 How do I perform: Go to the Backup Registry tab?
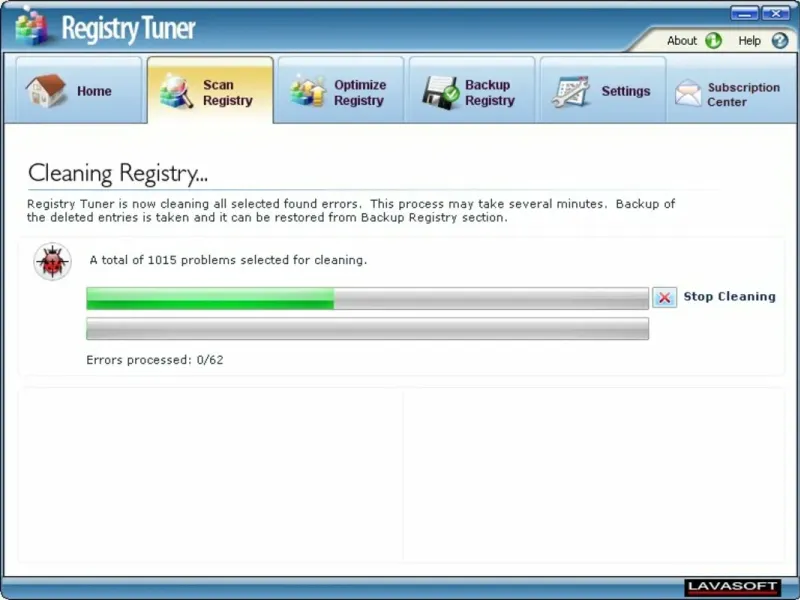472,90
